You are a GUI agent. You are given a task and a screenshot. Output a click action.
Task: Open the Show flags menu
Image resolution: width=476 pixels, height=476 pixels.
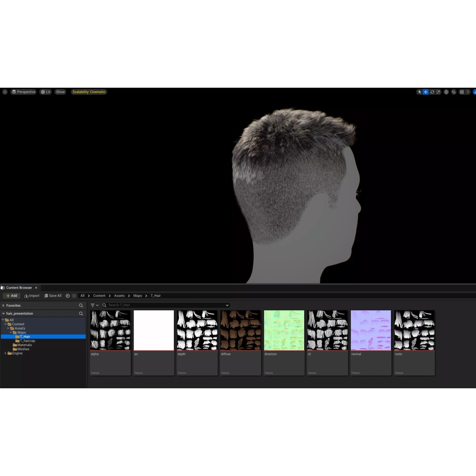tap(60, 92)
